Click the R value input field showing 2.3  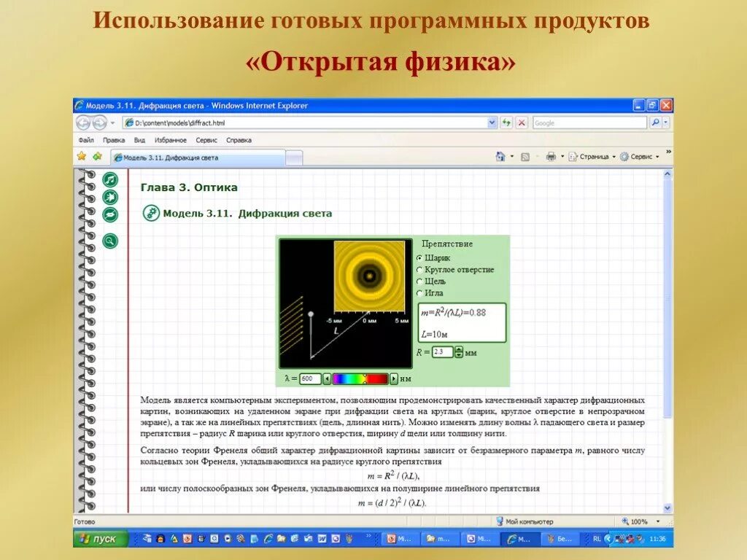pos(443,351)
